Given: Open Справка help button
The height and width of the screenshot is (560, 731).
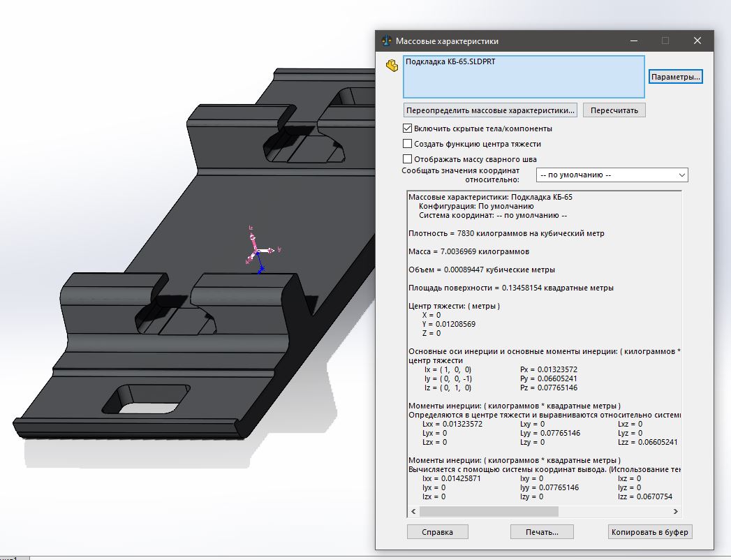Looking at the screenshot, I should click(x=437, y=532).
